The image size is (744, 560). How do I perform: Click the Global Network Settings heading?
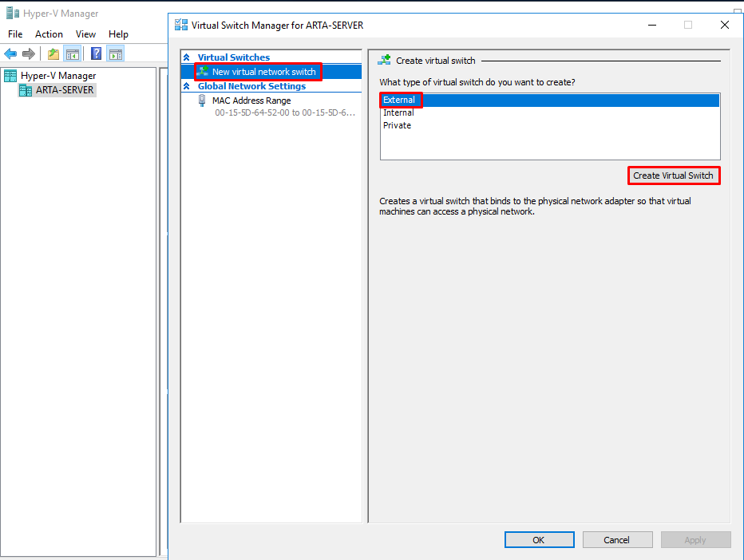tap(251, 86)
